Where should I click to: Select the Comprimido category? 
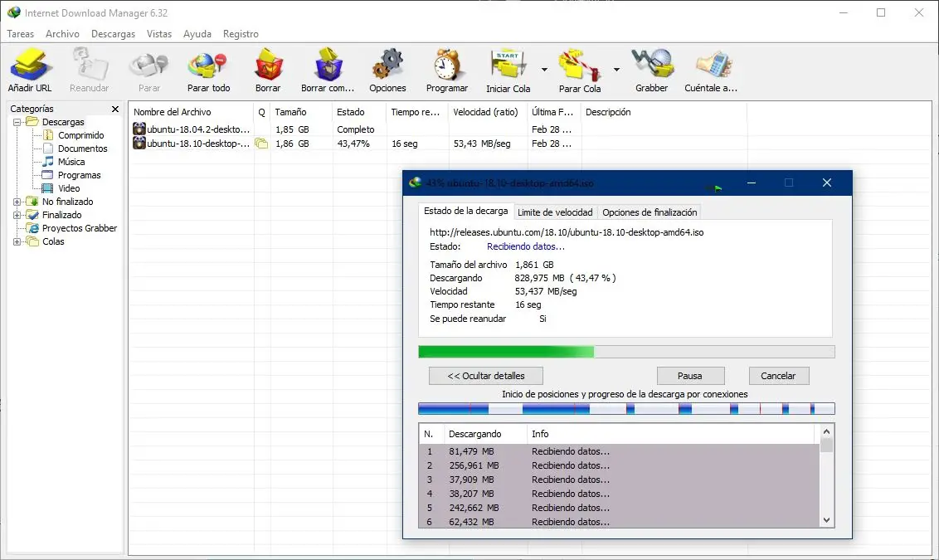click(80, 135)
